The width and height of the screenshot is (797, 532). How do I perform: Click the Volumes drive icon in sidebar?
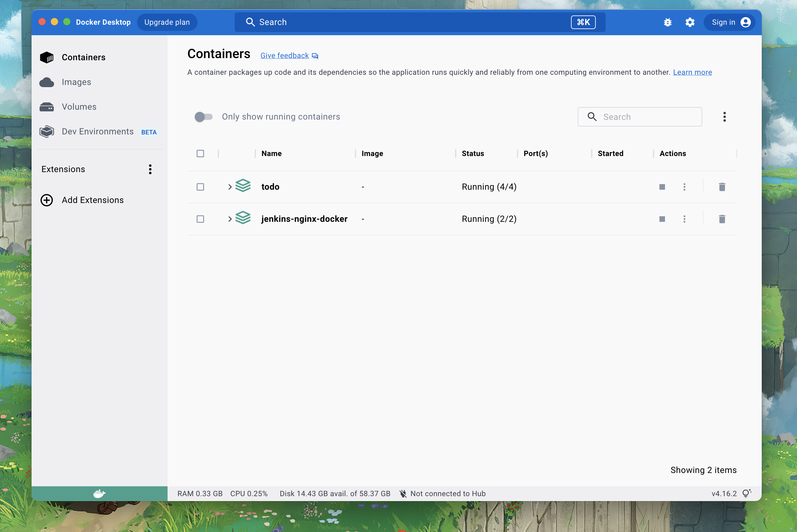click(47, 107)
